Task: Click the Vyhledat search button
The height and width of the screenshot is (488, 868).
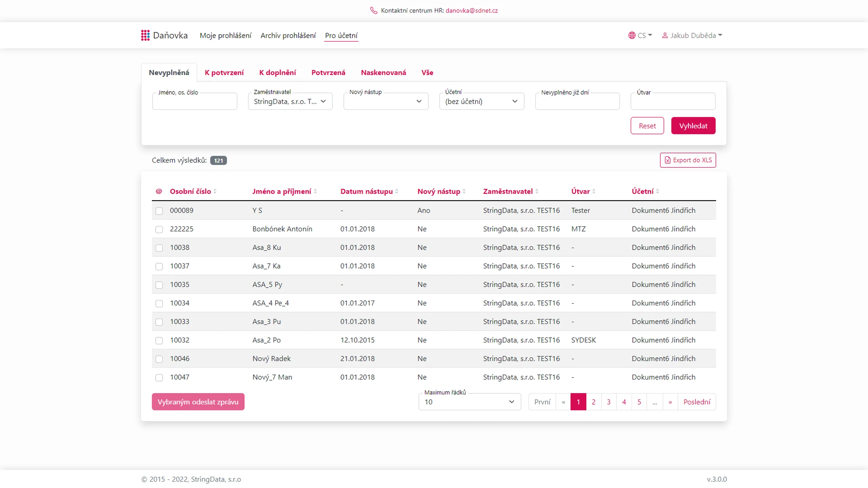Action: click(693, 126)
